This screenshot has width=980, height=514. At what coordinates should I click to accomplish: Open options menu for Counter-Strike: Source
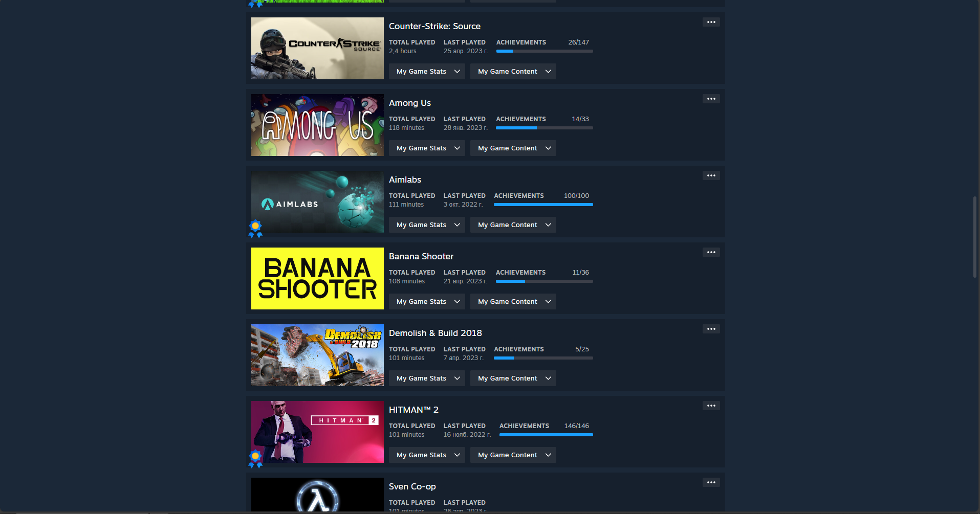pyautogui.click(x=711, y=22)
